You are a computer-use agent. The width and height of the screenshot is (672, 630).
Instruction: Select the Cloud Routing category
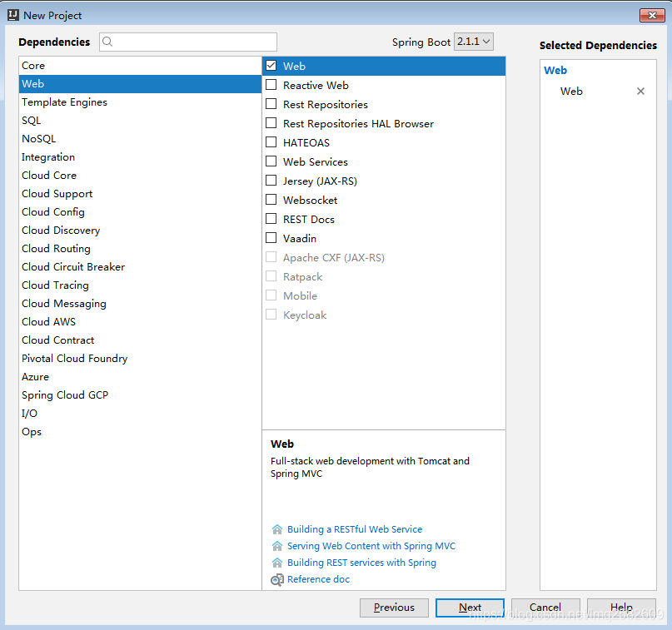[140, 249]
